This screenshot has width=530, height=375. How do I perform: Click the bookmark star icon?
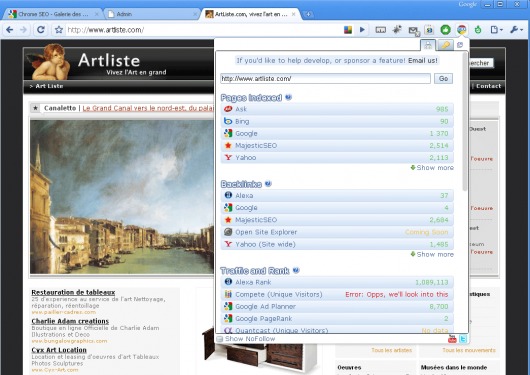point(59,30)
